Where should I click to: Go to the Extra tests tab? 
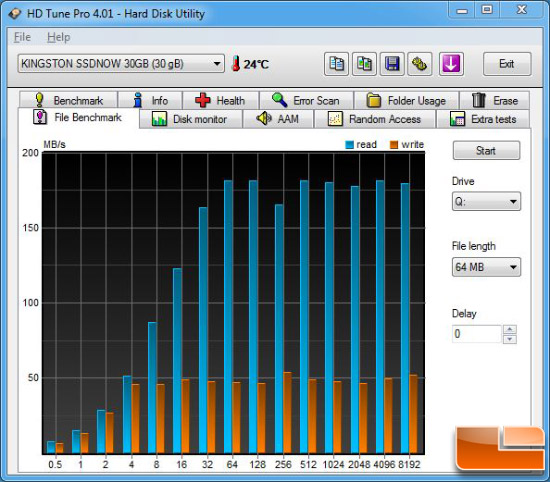click(x=483, y=119)
